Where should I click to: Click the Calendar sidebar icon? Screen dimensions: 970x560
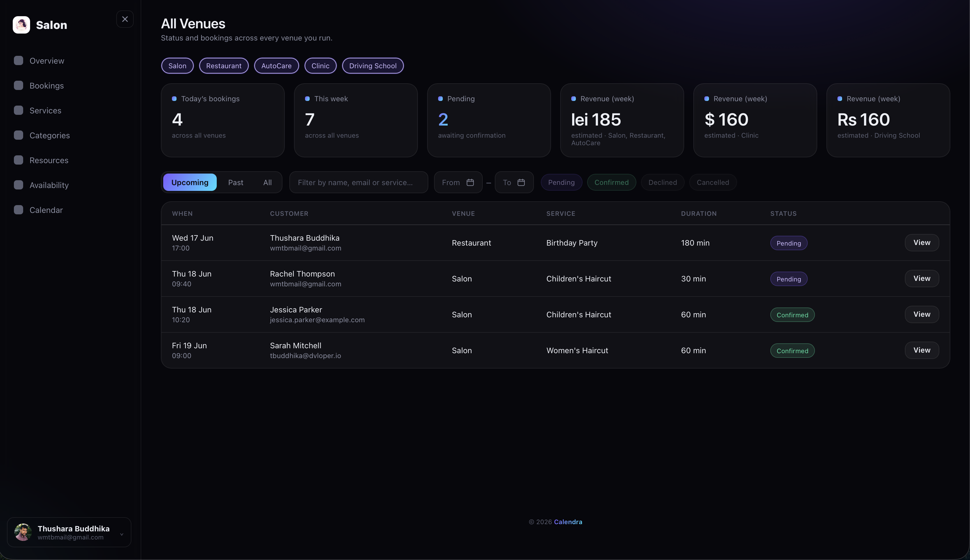click(x=19, y=210)
